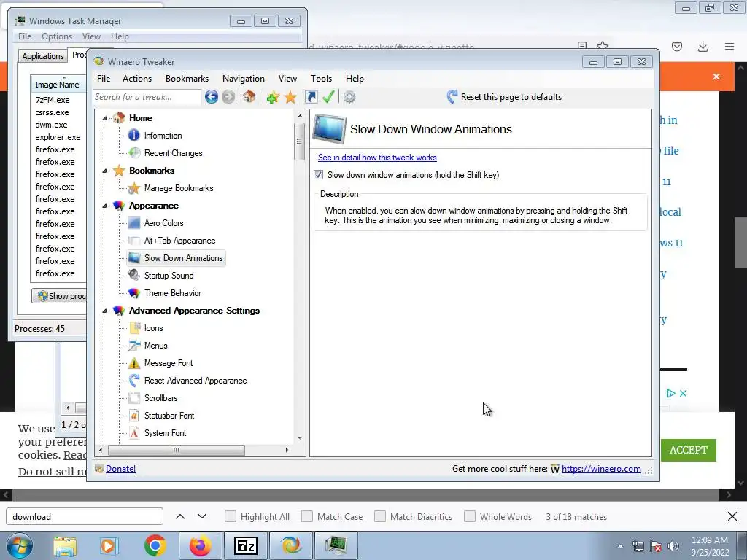The image size is (747, 560).
Task: Click the Home icon in Winaero toolbar
Action: pos(249,97)
